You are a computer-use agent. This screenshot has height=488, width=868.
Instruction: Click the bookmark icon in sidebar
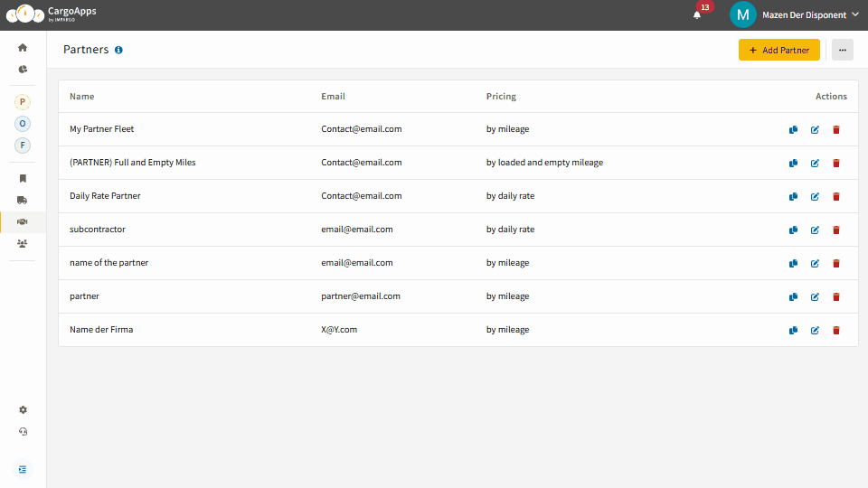[x=23, y=179]
